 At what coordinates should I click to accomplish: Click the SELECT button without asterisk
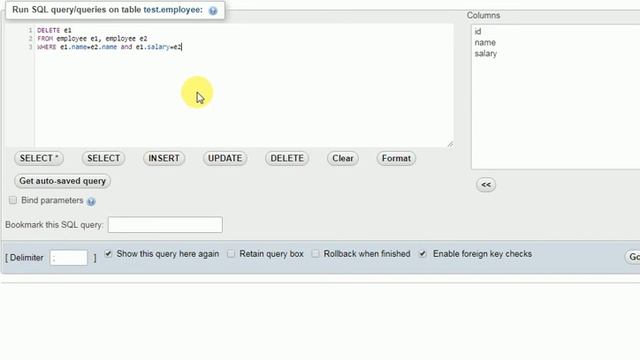tap(103, 158)
